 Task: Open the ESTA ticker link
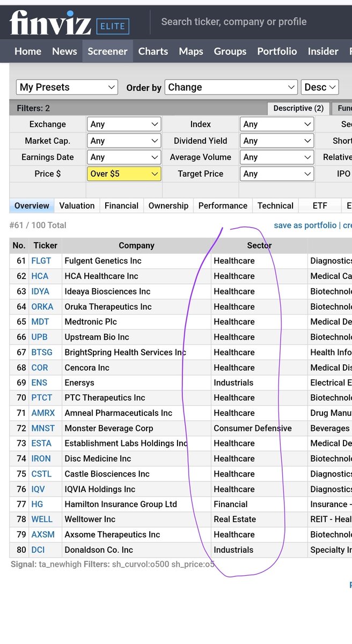[41, 443]
